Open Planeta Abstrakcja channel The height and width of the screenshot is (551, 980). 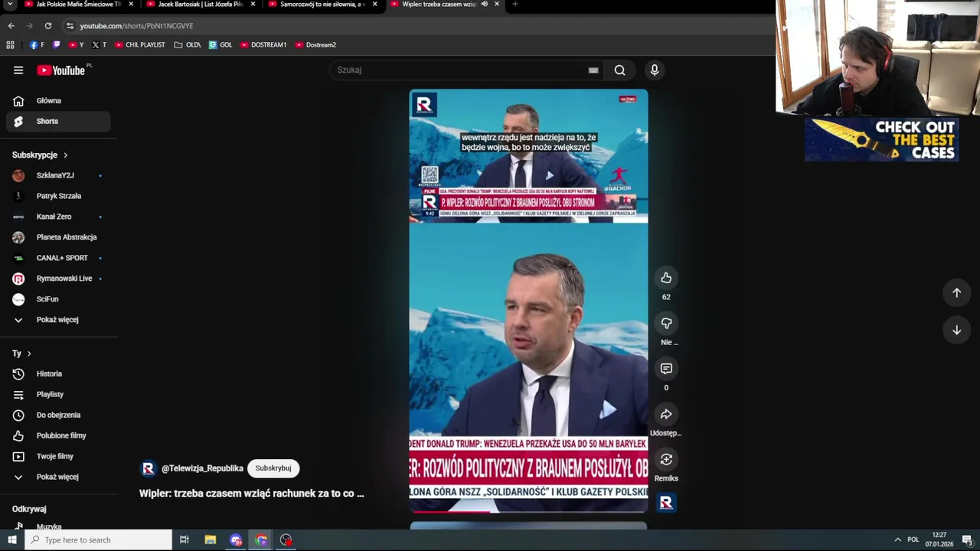tap(58, 238)
